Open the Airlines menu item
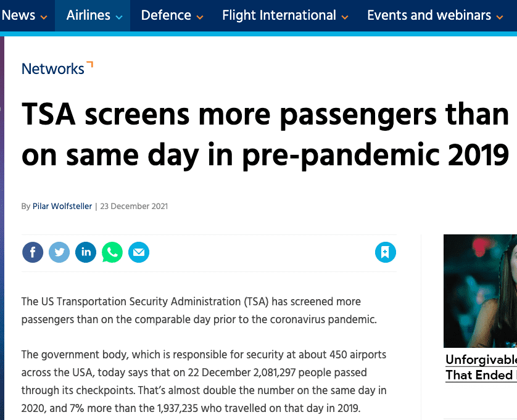The image size is (517, 420). click(x=88, y=15)
